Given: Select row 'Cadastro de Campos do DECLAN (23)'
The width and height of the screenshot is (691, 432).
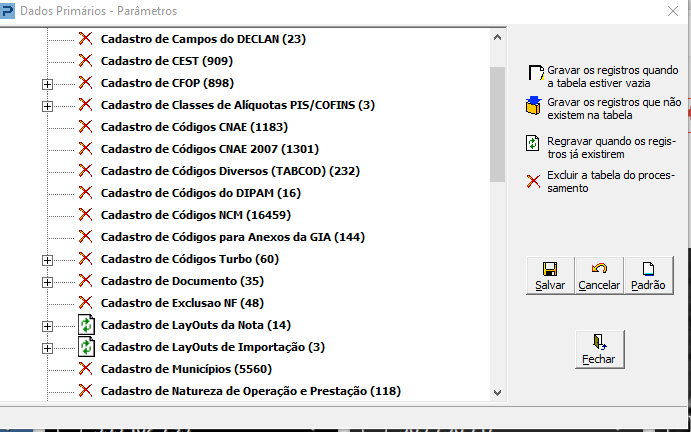Looking at the screenshot, I should pyautogui.click(x=203, y=39).
